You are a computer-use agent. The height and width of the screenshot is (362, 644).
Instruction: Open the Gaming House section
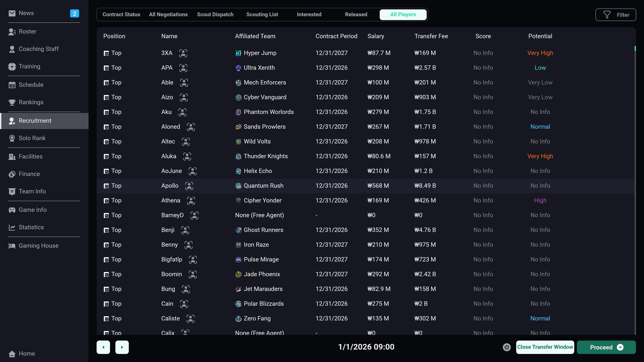pyautogui.click(x=39, y=246)
